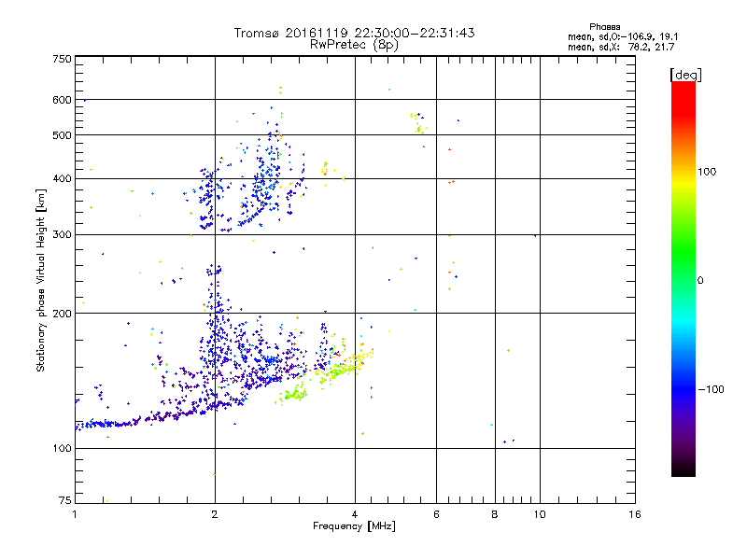
Task: Click the x-axis tick label '2'
Action: click(215, 514)
